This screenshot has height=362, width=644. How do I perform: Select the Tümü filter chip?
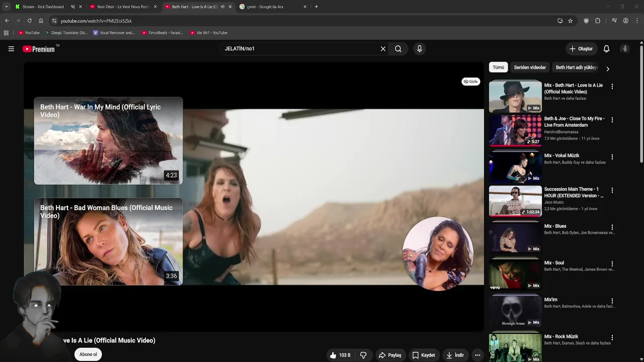pyautogui.click(x=498, y=67)
